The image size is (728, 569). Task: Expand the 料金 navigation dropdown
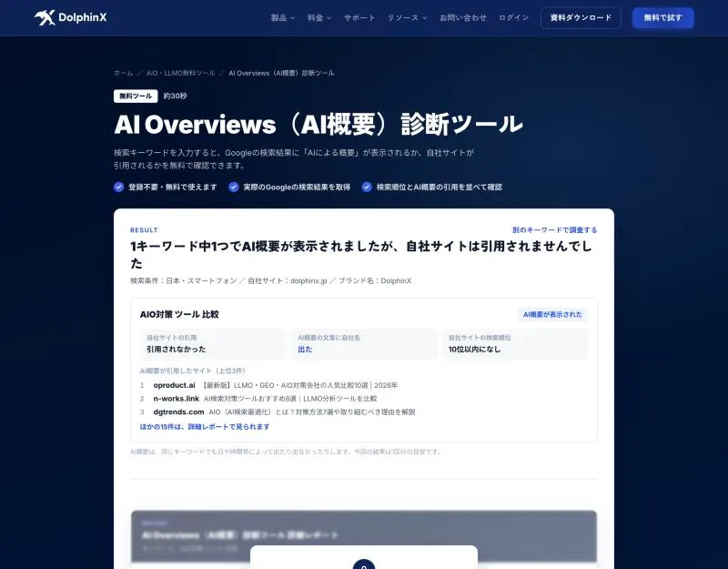pyautogui.click(x=319, y=17)
